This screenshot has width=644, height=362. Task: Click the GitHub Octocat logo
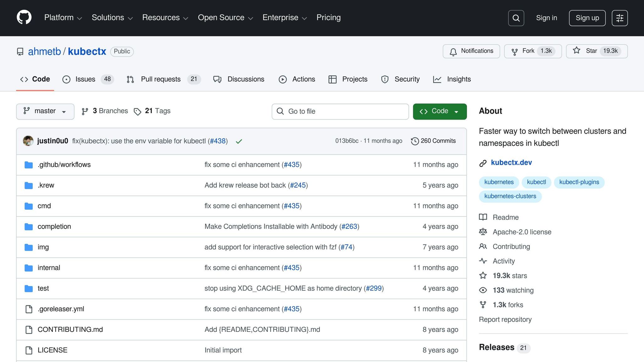(24, 17)
